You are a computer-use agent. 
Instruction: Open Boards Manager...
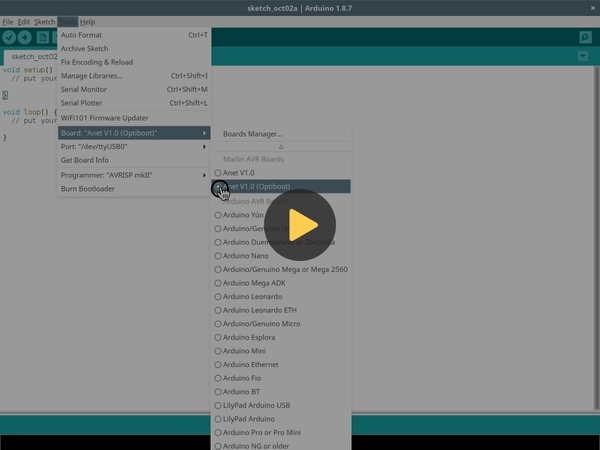281,134
